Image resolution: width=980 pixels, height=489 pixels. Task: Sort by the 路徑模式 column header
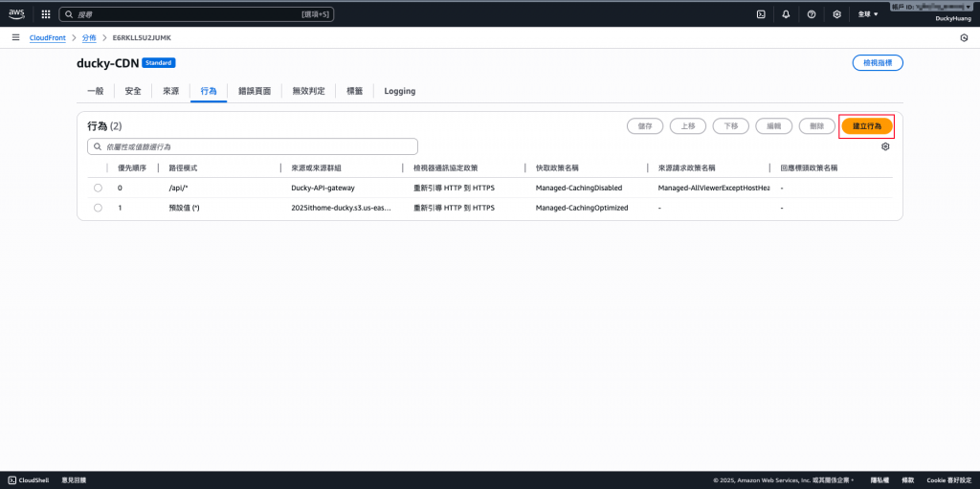[x=184, y=167]
